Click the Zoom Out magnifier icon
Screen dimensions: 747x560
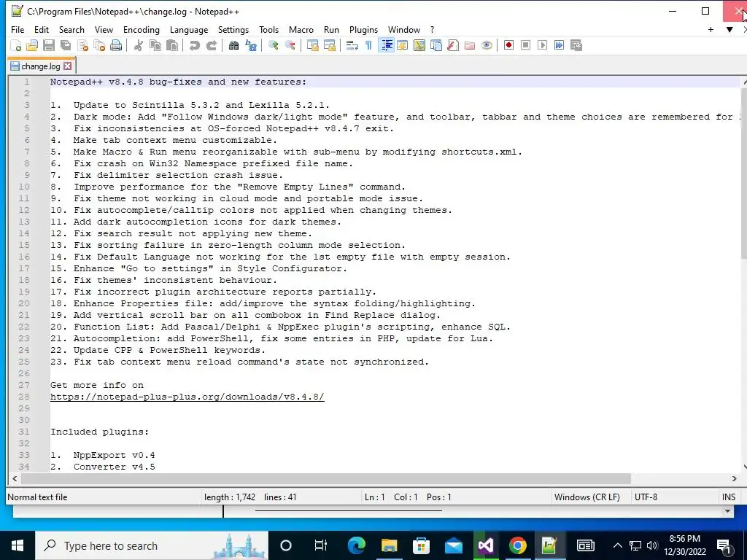pos(290,46)
